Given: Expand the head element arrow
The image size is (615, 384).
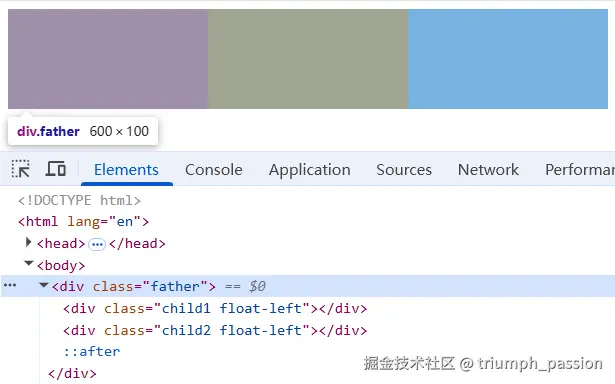Looking at the screenshot, I should point(28,242).
